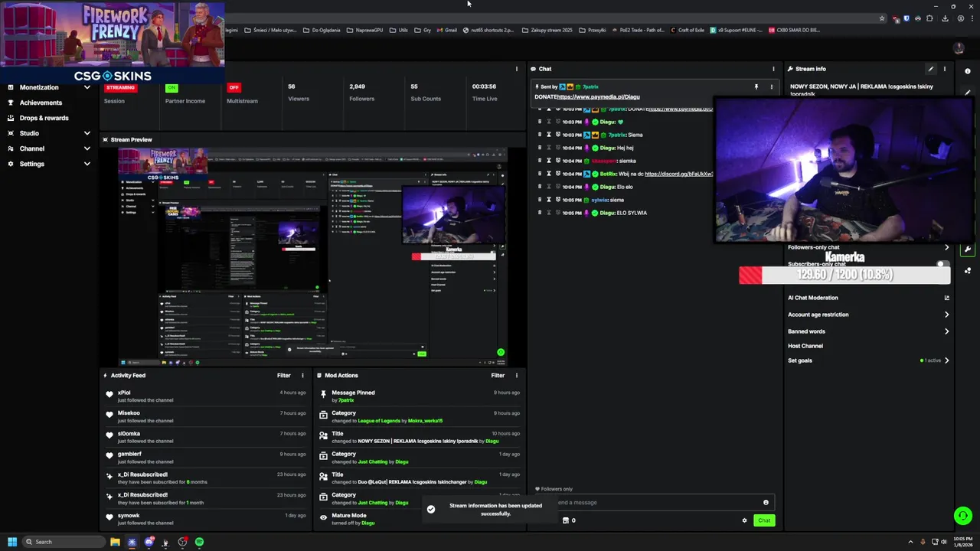980x551 pixels.
Task: Open the Mod Actions Filter dropdown
Action: (498, 376)
